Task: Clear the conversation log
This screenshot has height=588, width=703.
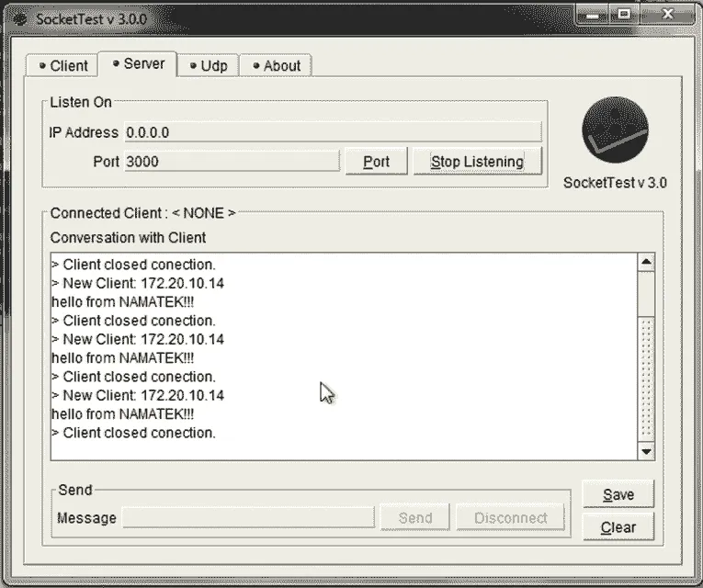Action: [618, 527]
